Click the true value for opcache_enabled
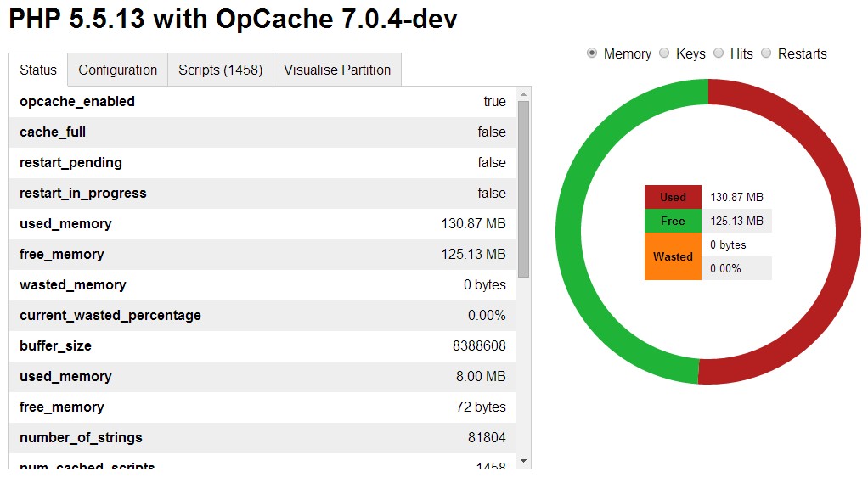Image resolution: width=868 pixels, height=483 pixels. click(495, 101)
